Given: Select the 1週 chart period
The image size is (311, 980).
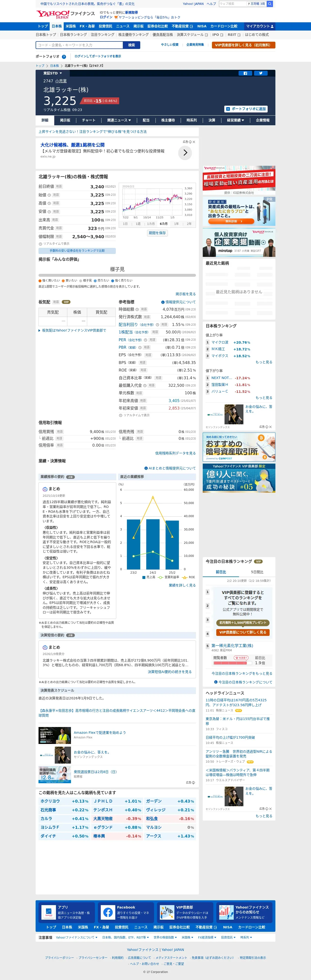Looking at the screenshot, I should coord(138,224).
